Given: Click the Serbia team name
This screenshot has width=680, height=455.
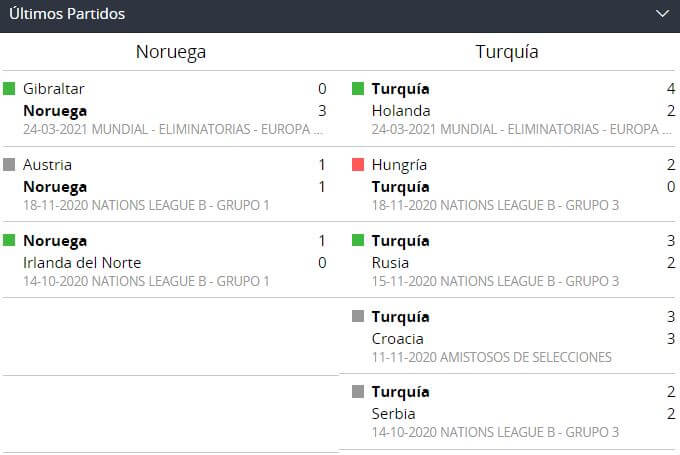Looking at the screenshot, I should point(393,414).
